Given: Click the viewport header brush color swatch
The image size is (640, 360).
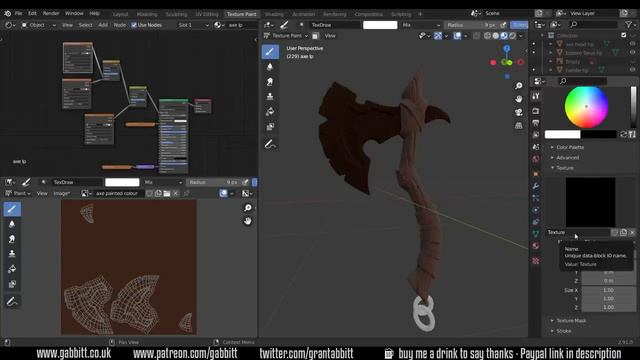Looking at the screenshot, I should pos(380,25).
